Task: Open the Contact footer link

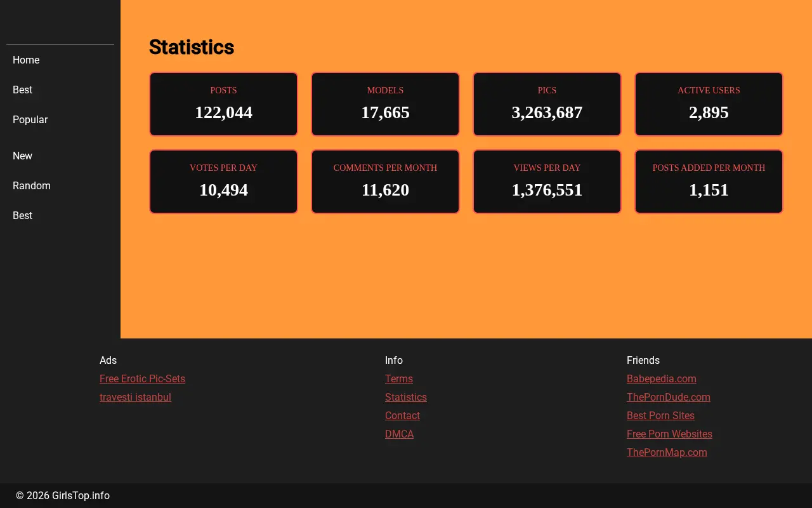Action: pos(402,415)
